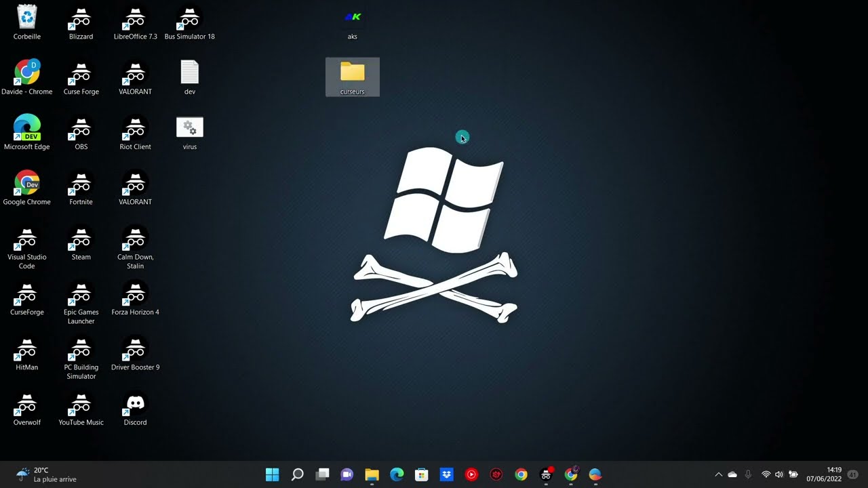This screenshot has height=488, width=868.
Task: Click the Steam desktop shortcut
Action: pyautogui.click(x=81, y=243)
